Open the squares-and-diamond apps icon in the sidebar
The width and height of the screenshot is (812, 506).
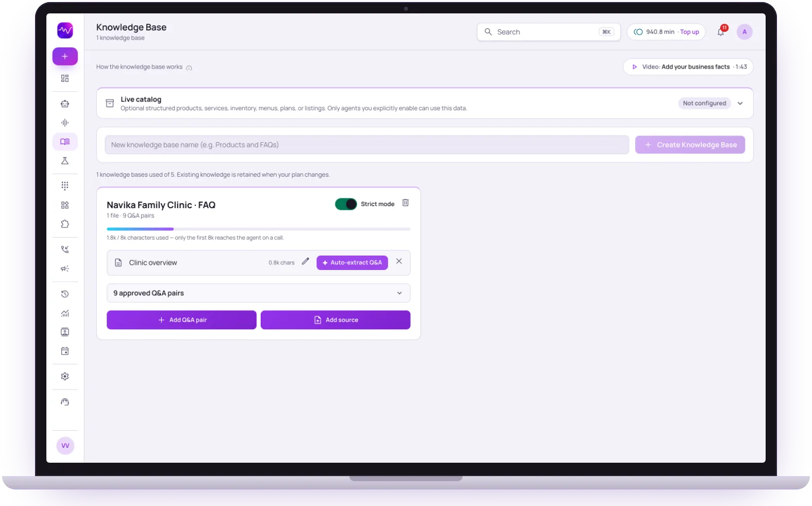[65, 205]
